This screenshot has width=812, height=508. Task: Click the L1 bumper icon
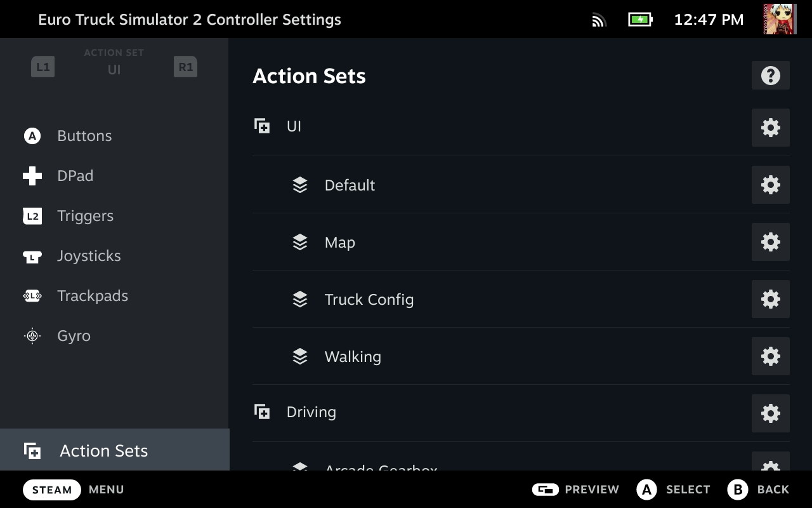click(43, 67)
